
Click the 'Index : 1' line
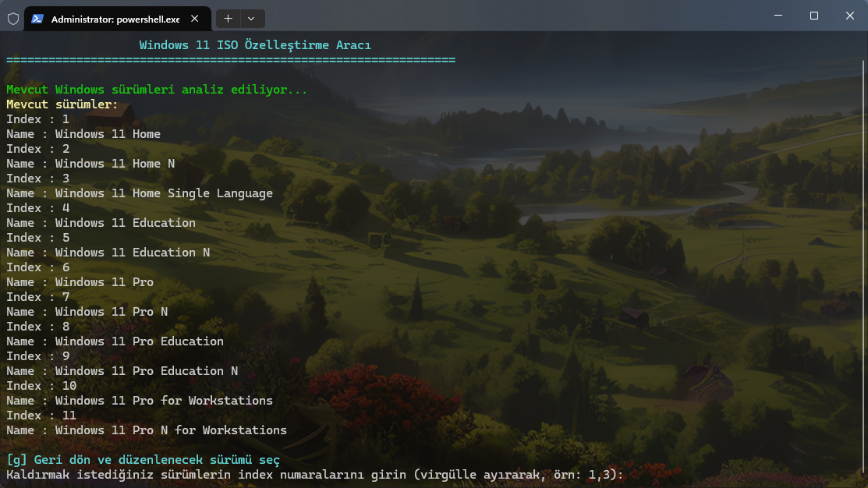37,119
